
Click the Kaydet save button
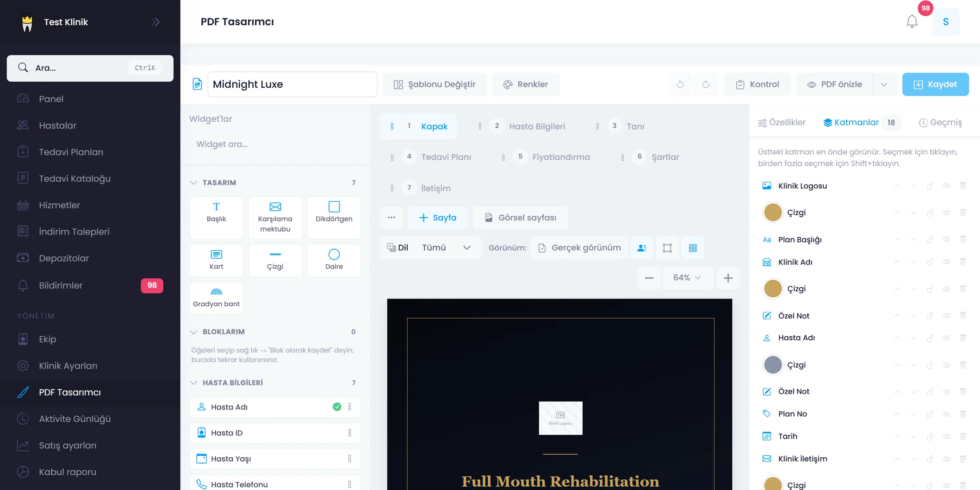coord(935,85)
